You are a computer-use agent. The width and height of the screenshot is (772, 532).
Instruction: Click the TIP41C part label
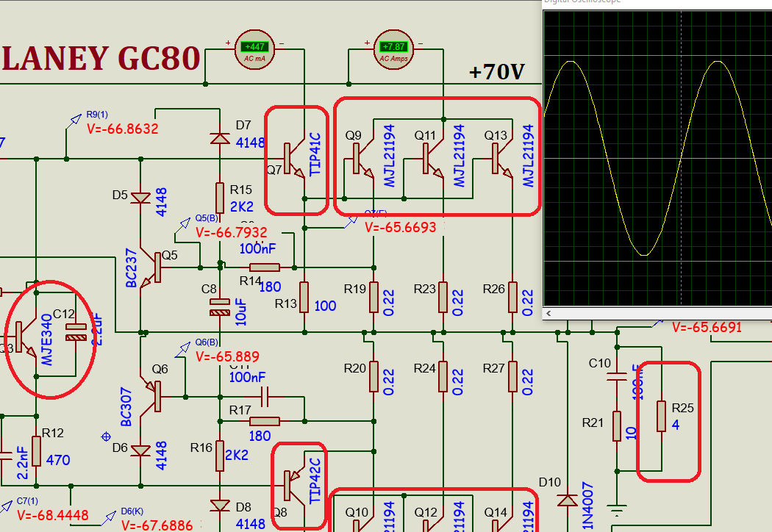click(x=315, y=154)
